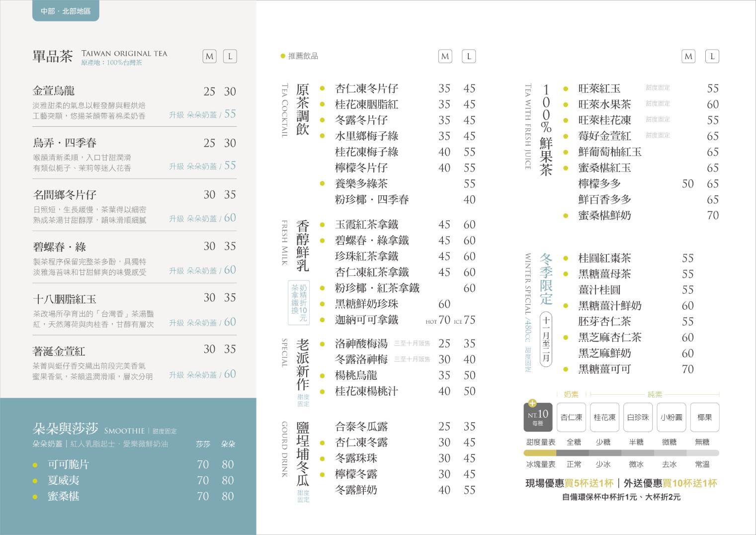Image resolution: width=756 pixels, height=535 pixels.
Task: Select 黑糖薑可可 winter special
Action: 604,369
